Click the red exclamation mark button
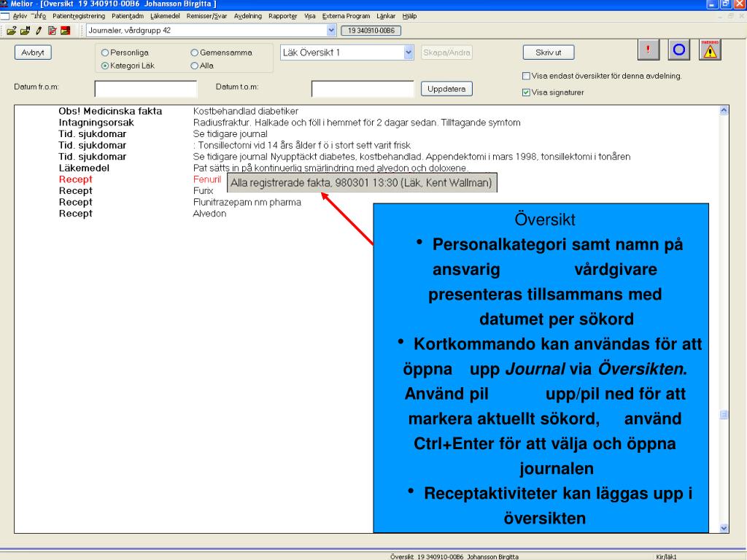This screenshot has width=747, height=560. pos(648,50)
